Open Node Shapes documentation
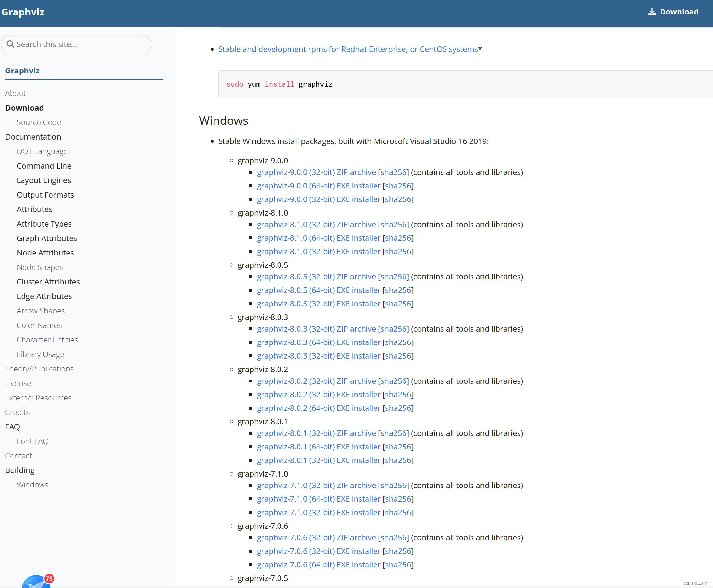 (40, 267)
